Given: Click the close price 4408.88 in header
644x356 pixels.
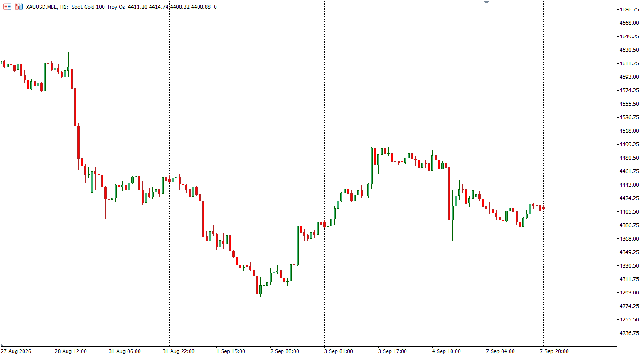Looking at the screenshot, I should 201,7.
